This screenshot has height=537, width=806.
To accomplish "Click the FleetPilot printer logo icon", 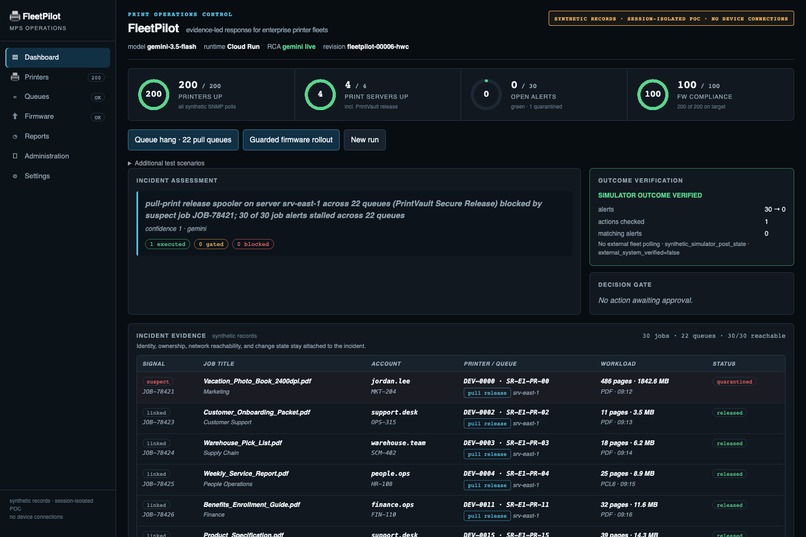I will pos(15,16).
